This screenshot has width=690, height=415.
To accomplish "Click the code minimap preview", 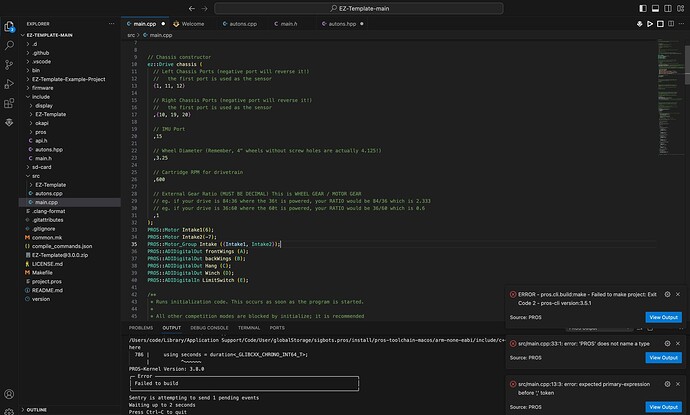I will click(x=670, y=97).
